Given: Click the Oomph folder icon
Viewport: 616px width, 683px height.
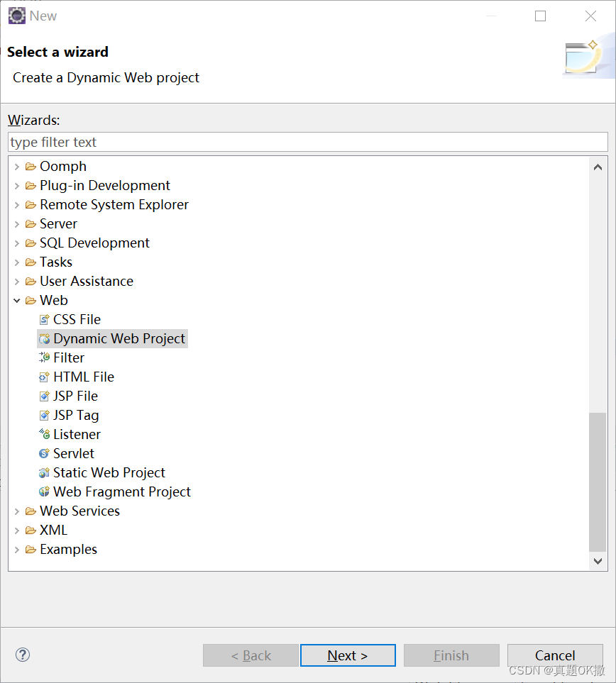Looking at the screenshot, I should click(x=31, y=167).
